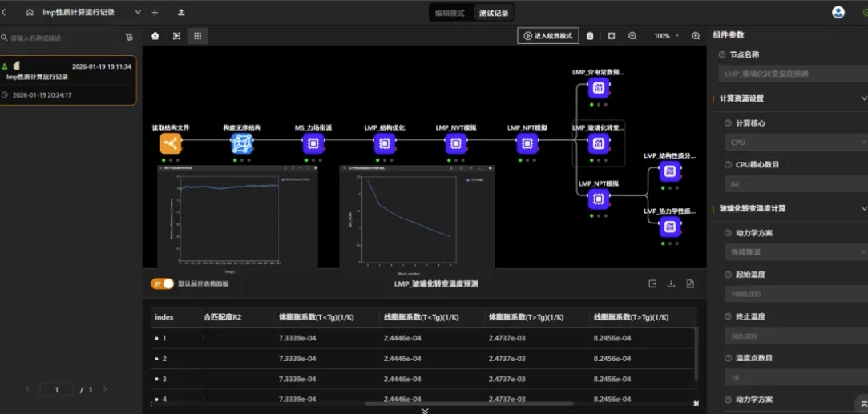Go to next page in record pagination

coord(104,389)
